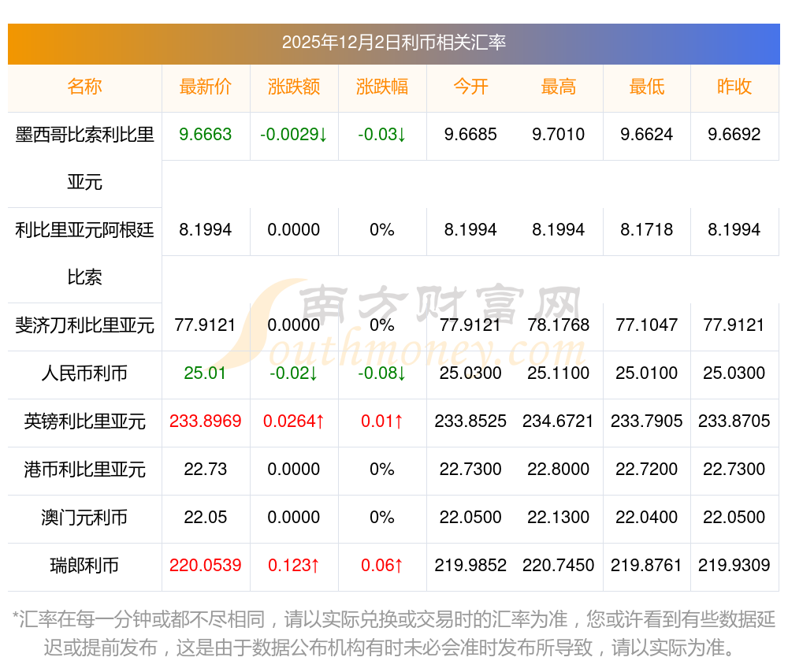Click the 今开 column header
788x672 pixels.
click(x=470, y=87)
